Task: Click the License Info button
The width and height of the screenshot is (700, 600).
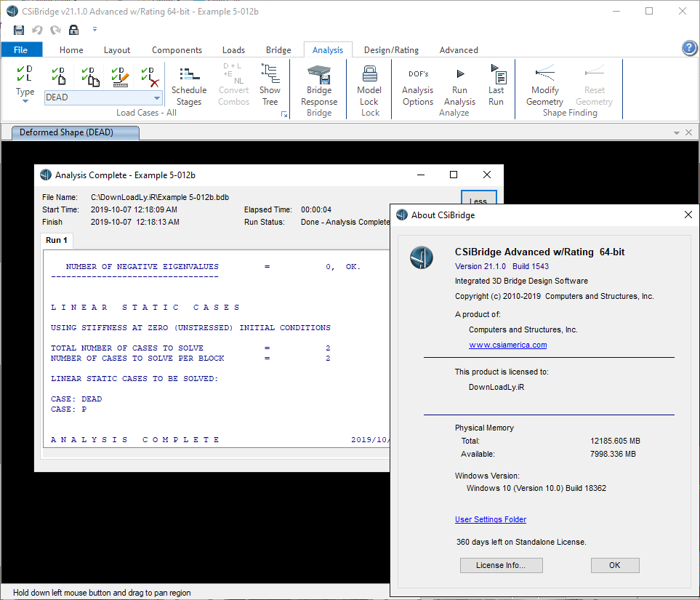Action: pos(501,565)
